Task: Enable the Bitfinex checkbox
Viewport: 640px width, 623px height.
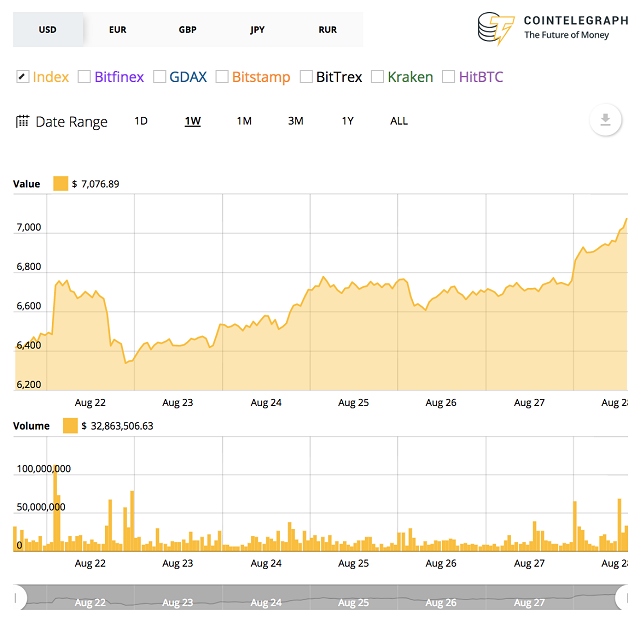Action: tap(84, 76)
